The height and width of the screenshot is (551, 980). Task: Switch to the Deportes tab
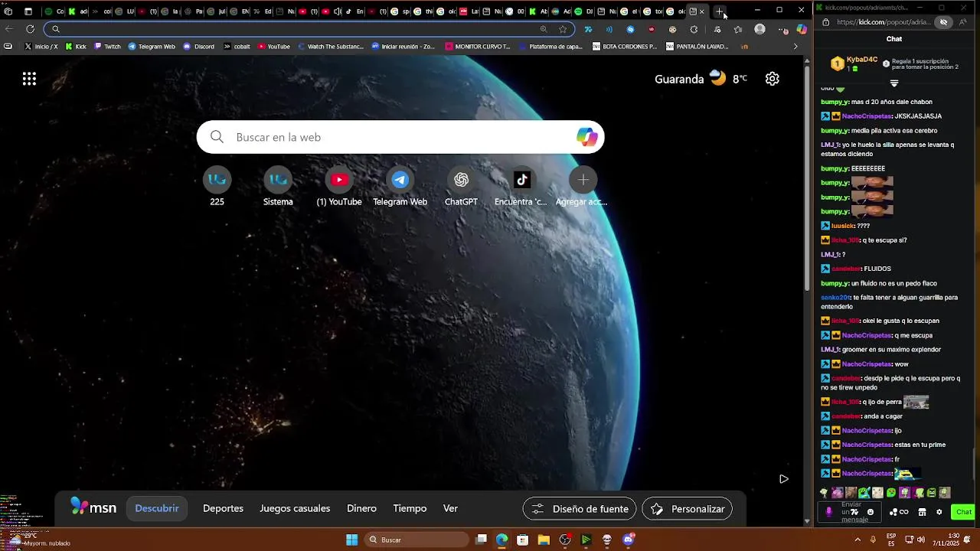click(x=223, y=508)
